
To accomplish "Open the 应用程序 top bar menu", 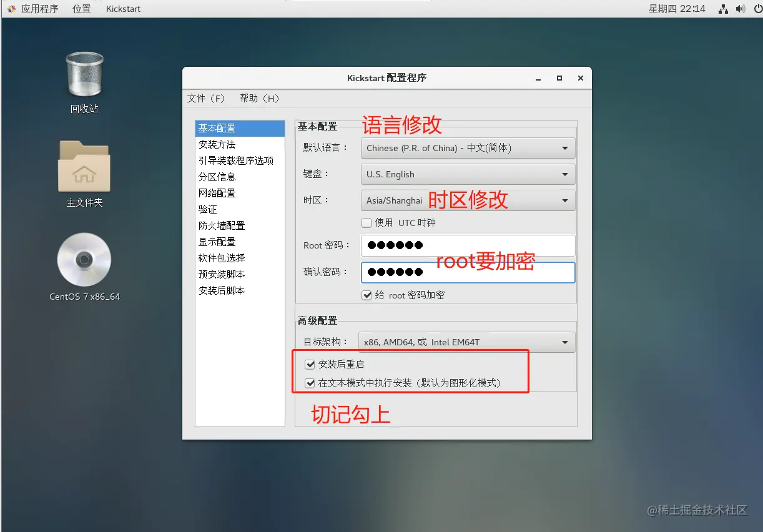I will [39, 9].
